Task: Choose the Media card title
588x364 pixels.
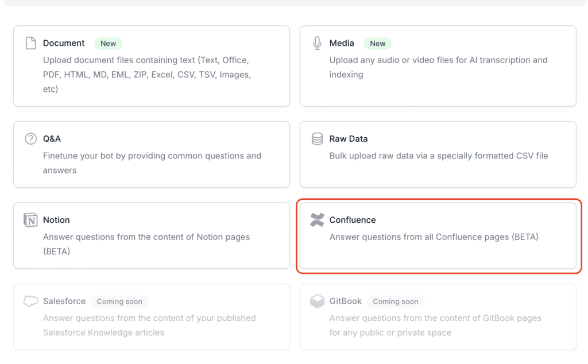Action: (342, 43)
